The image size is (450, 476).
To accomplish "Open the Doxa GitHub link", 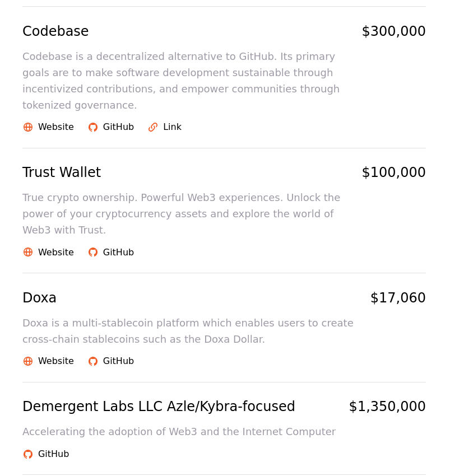I will (118, 361).
